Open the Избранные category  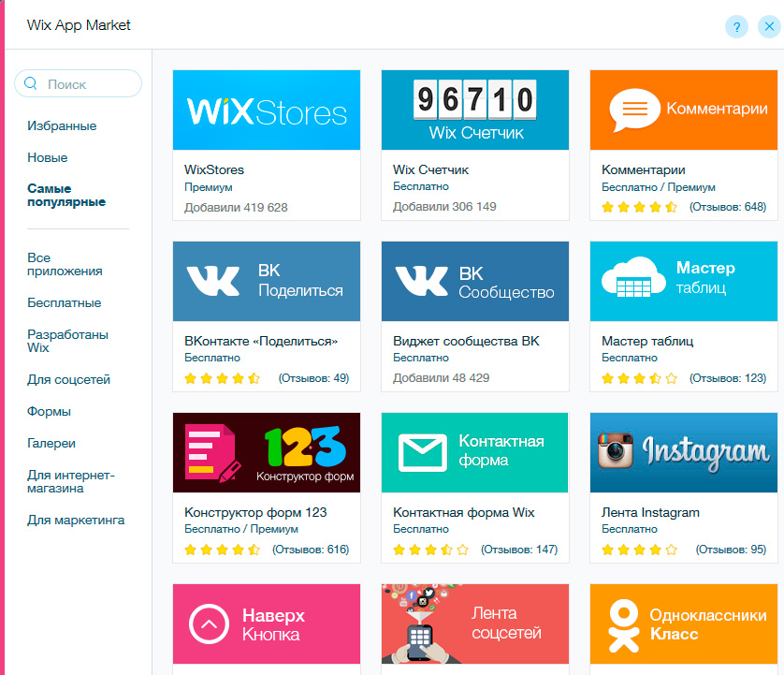(x=62, y=125)
